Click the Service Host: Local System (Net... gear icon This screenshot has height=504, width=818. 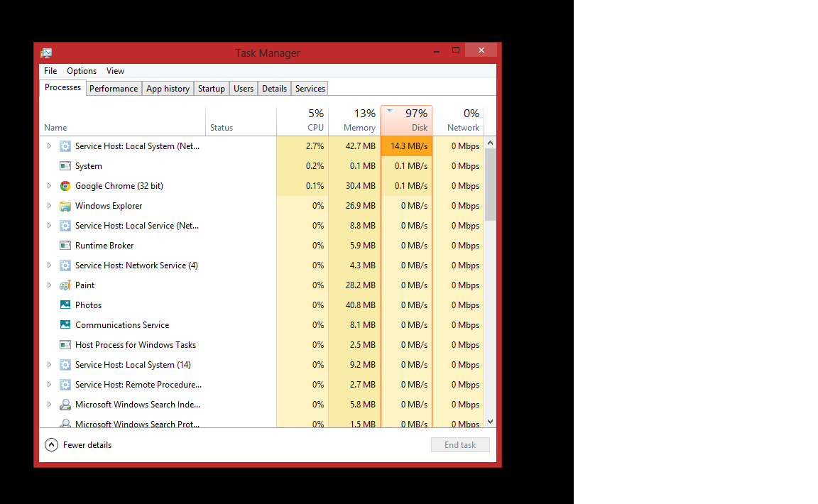click(65, 146)
